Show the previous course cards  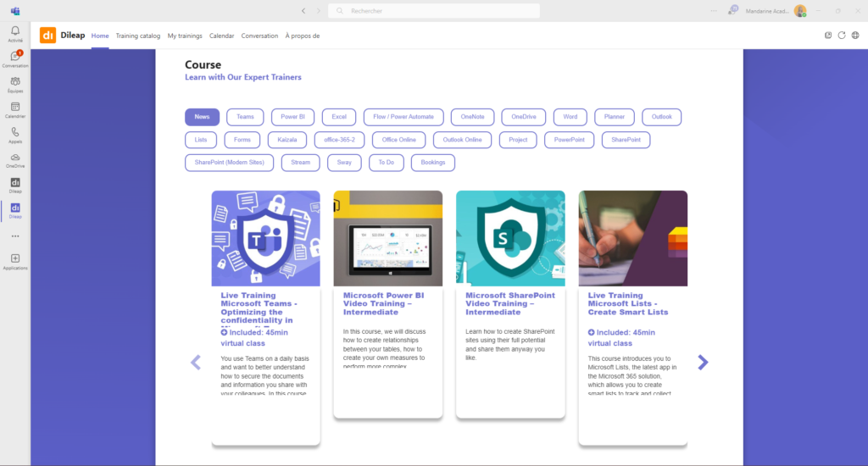coord(196,363)
